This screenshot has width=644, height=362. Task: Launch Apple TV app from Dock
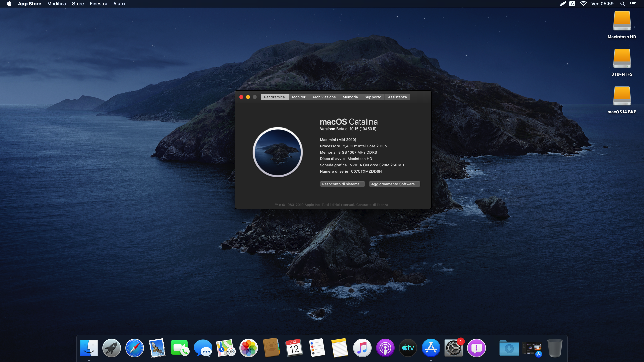(408, 348)
